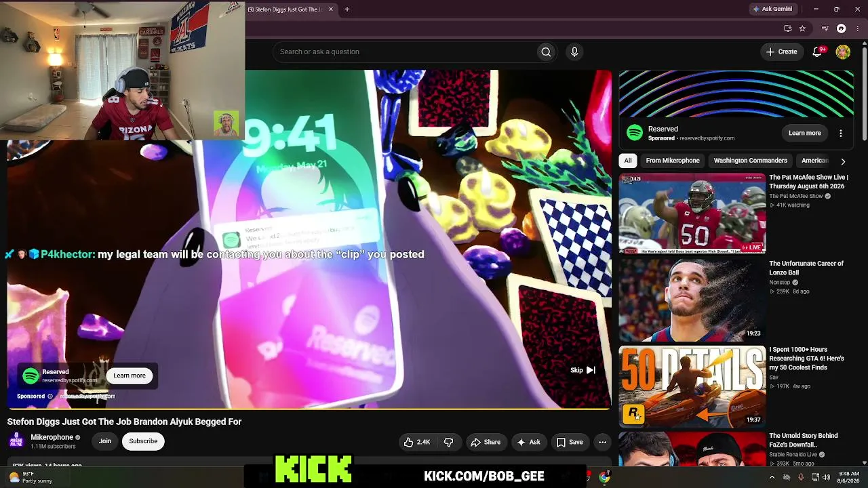868x488 pixels.
Task: Click the Spotify logo in the sidebar ad
Action: (634, 133)
